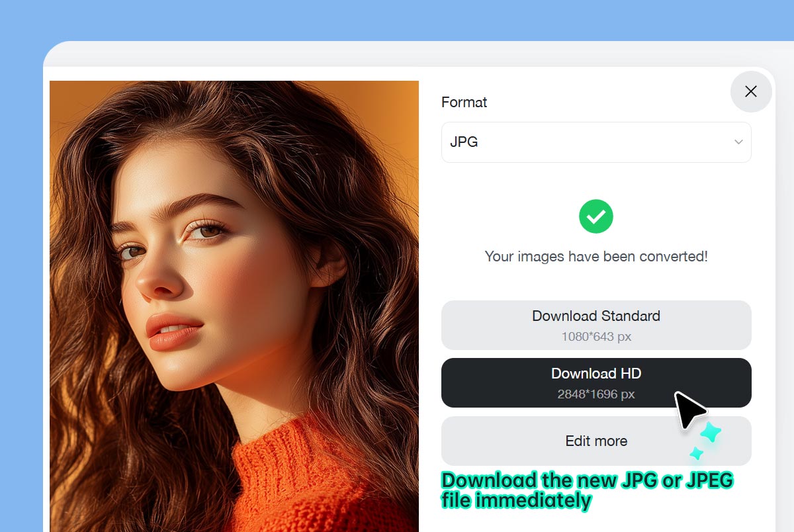Expand the format list via chevron arrow
Viewport: 794px width, 532px height.
point(738,142)
